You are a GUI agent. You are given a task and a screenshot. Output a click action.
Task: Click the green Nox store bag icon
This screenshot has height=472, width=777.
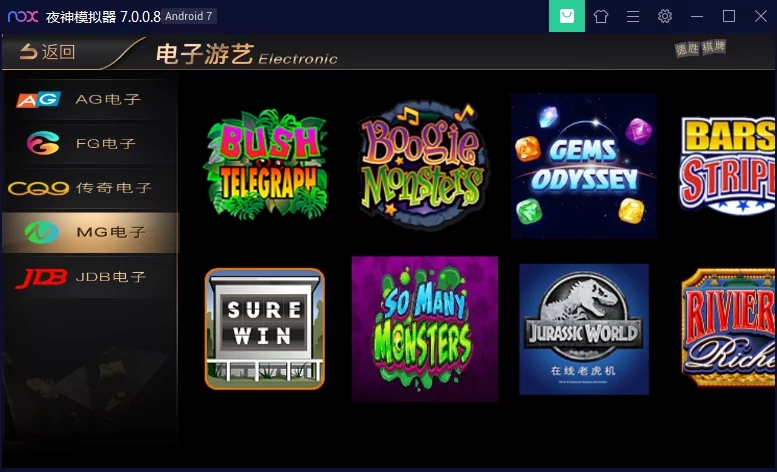[567, 16]
